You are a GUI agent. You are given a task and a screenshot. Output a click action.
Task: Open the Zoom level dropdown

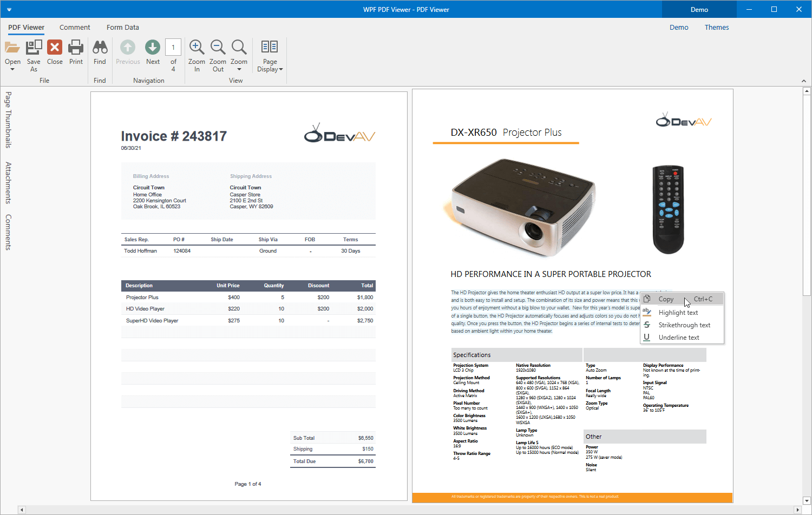click(x=239, y=69)
